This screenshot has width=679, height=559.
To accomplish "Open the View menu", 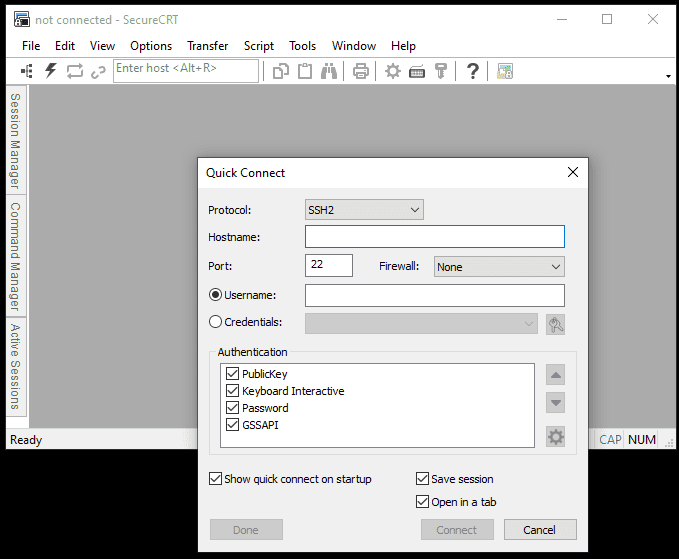I will pos(102,46).
